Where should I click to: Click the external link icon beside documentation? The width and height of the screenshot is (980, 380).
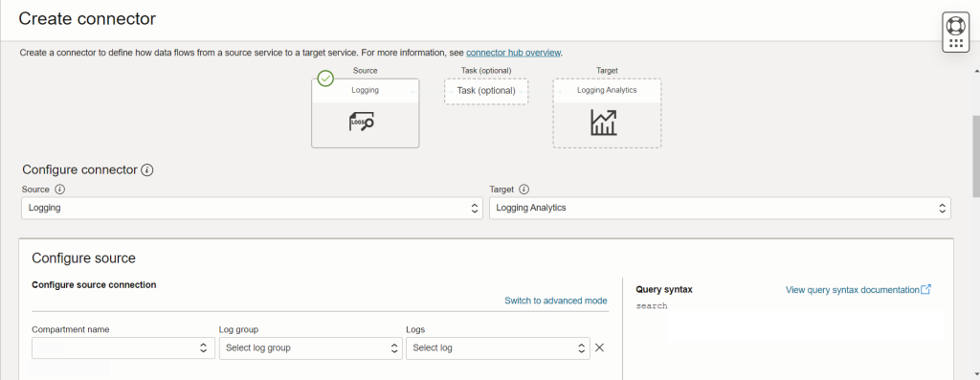click(926, 289)
